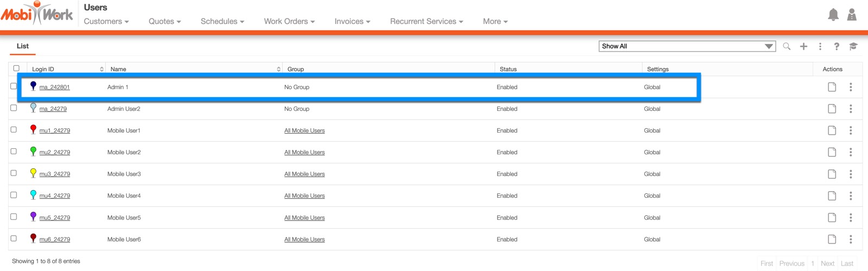868x271 pixels.
Task: Open three-dot actions for Mobile User6
Action: click(851, 240)
